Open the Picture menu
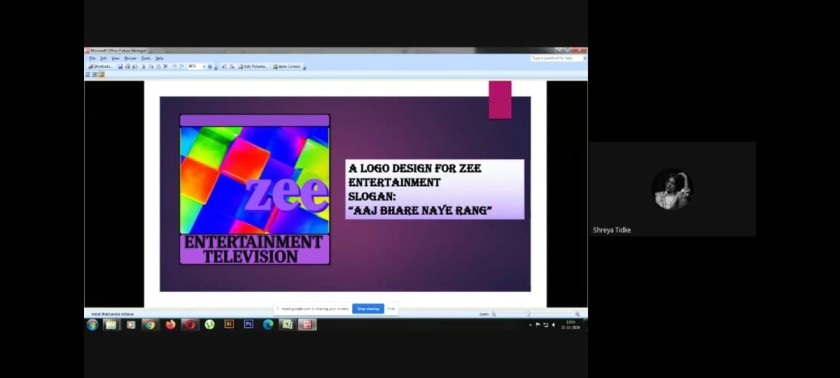 (131, 58)
